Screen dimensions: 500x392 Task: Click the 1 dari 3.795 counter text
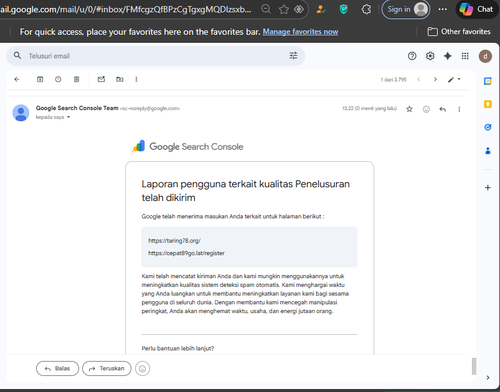click(394, 79)
